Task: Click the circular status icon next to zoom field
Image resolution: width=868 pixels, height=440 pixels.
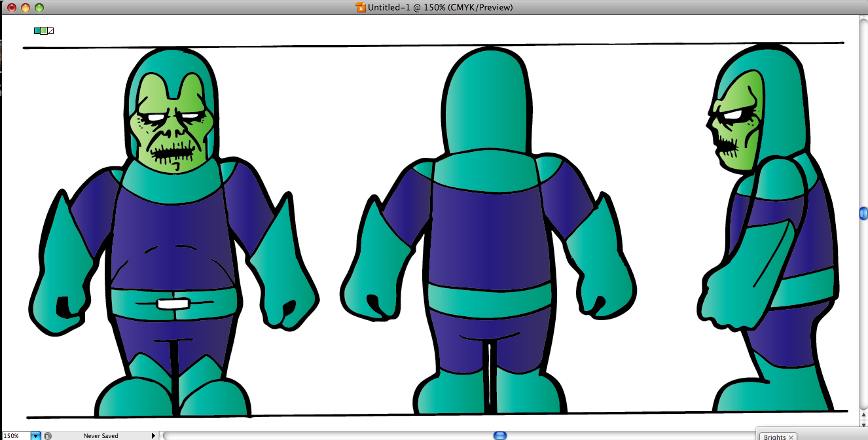Action: (47, 435)
